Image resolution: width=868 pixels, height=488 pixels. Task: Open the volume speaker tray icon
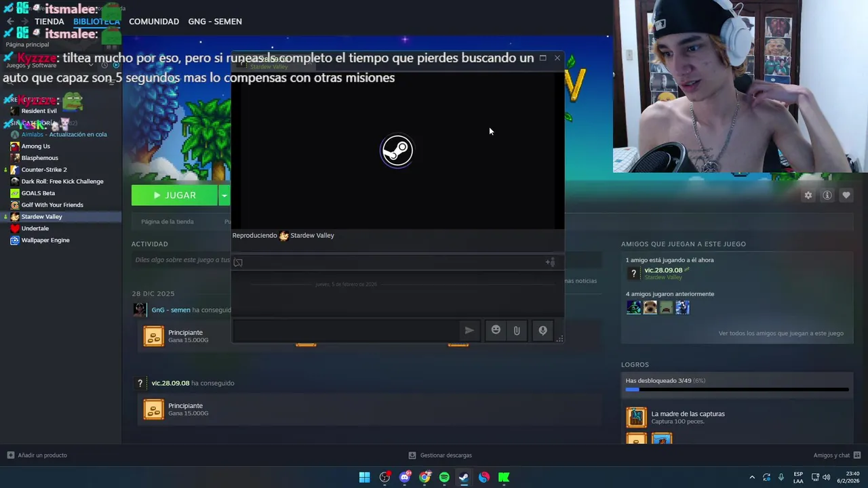826,477
